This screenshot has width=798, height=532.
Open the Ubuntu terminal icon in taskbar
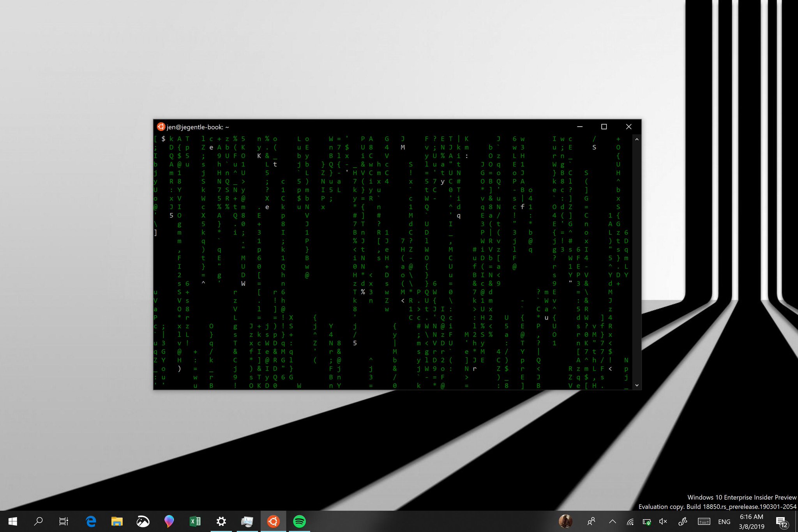274,521
